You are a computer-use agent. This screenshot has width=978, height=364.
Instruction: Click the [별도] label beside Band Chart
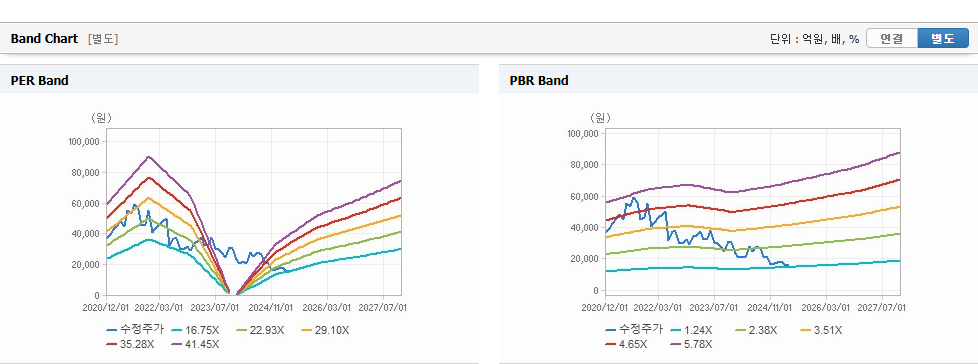pyautogui.click(x=103, y=39)
